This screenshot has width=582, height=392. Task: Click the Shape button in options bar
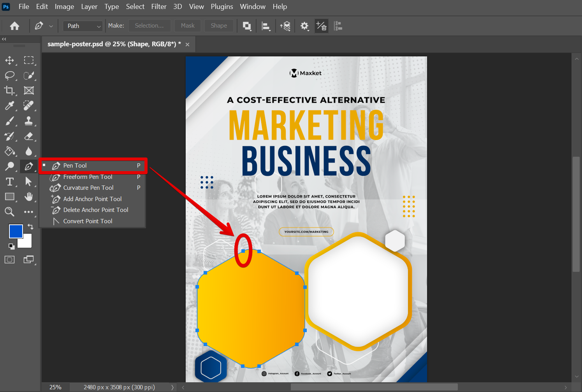[219, 26]
